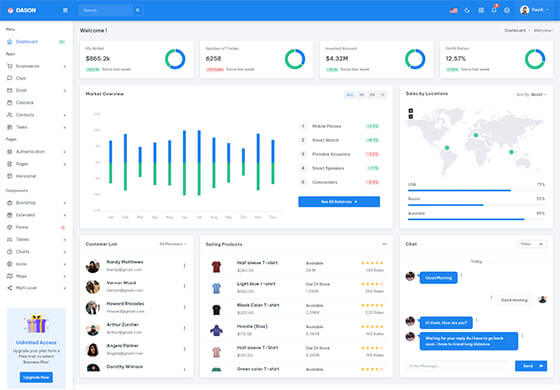This screenshot has width=560, height=390.
Task: Click the Australia sales progress bar
Action: pyautogui.click(x=476, y=219)
